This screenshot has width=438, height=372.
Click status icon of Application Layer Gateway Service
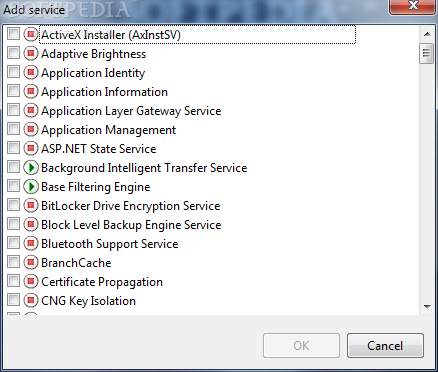pyautogui.click(x=31, y=110)
